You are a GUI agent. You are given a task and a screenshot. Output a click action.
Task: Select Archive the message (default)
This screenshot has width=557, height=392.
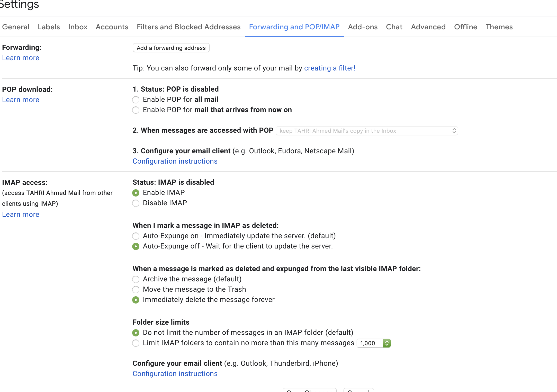136,279
